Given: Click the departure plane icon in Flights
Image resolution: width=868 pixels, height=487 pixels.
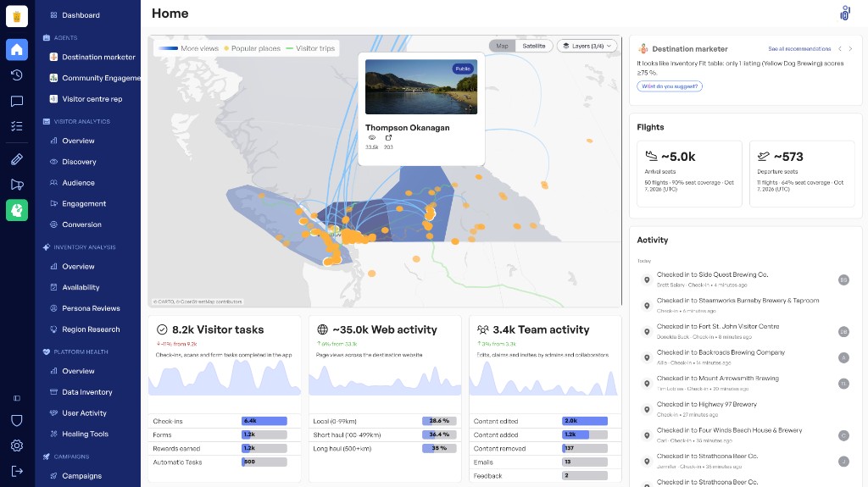Looking at the screenshot, I should click(764, 157).
